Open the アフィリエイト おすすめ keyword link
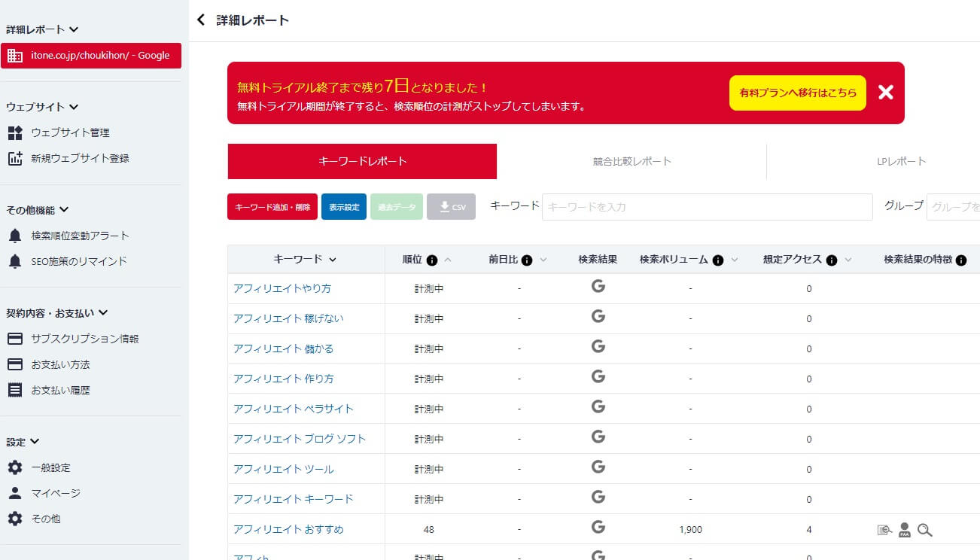 click(x=288, y=529)
